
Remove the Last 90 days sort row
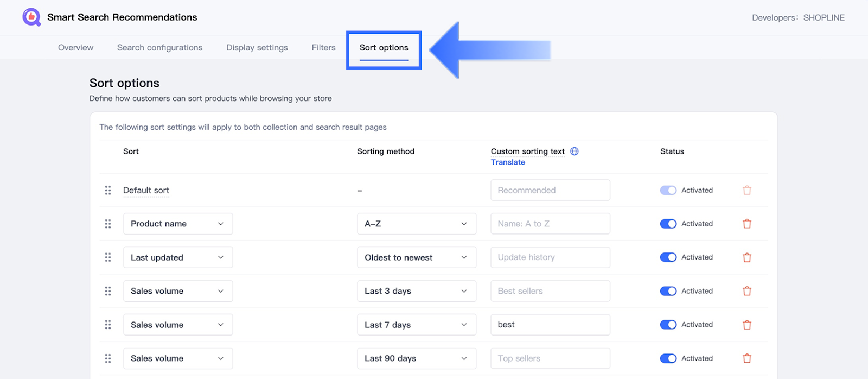click(x=747, y=358)
